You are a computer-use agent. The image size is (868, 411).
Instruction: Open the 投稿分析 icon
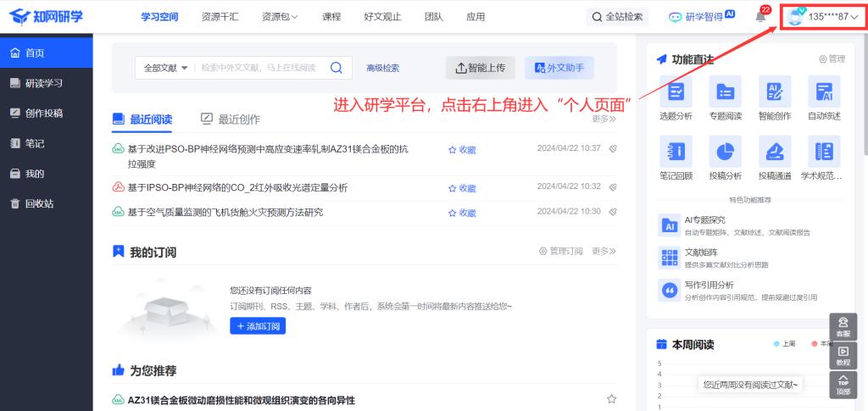pyautogui.click(x=725, y=152)
